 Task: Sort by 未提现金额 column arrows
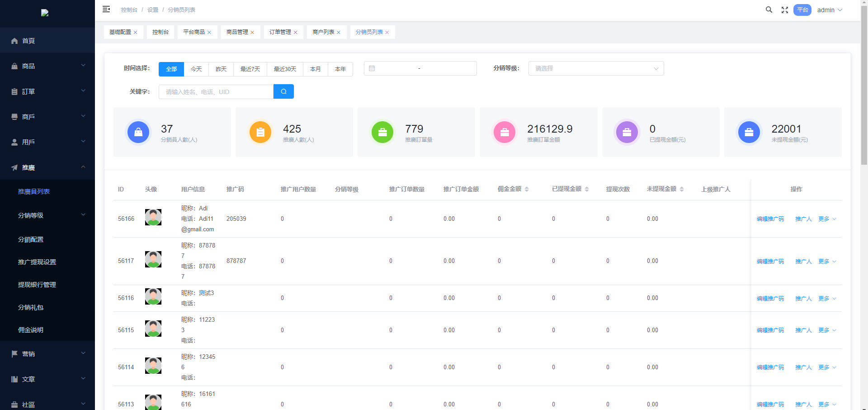(682, 189)
